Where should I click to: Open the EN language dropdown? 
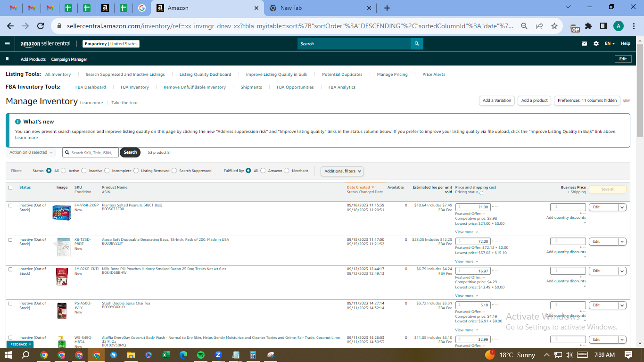click(x=610, y=43)
